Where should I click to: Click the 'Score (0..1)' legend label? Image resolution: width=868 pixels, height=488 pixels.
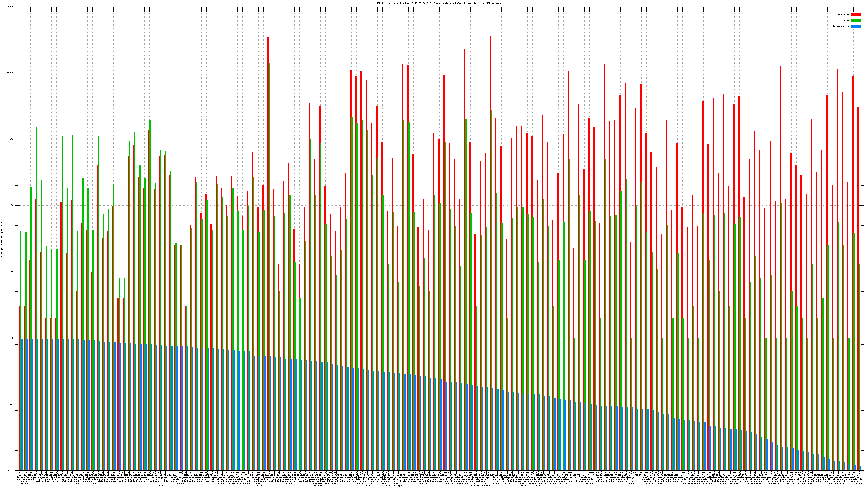(841, 26)
